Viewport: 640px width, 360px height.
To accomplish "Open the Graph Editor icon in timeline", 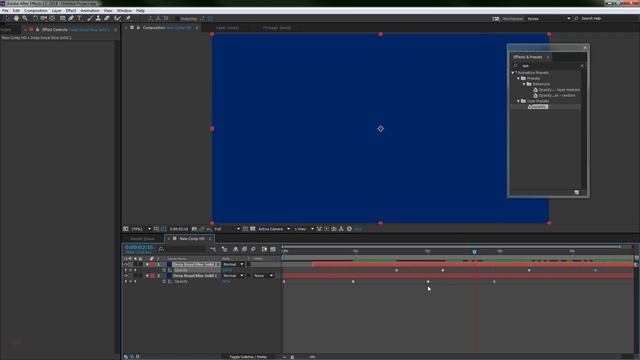I will click(273, 249).
